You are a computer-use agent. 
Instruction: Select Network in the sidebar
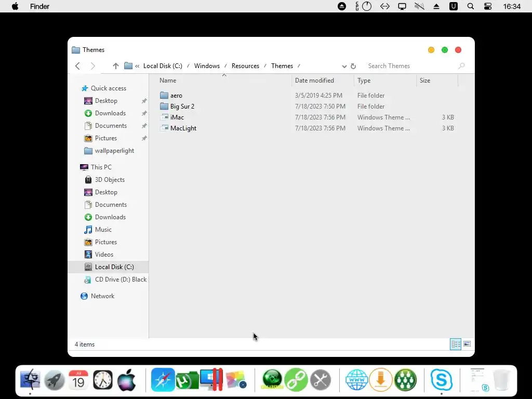tap(102, 296)
